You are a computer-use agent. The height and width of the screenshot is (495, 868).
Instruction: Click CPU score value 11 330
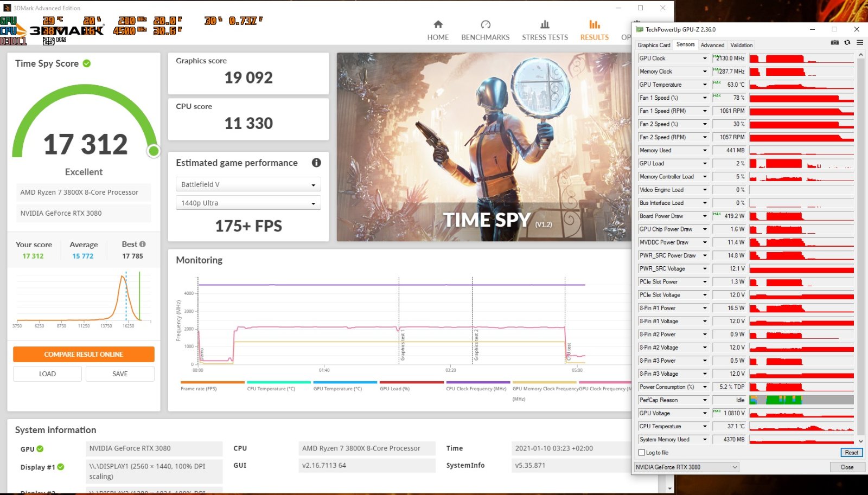point(248,124)
